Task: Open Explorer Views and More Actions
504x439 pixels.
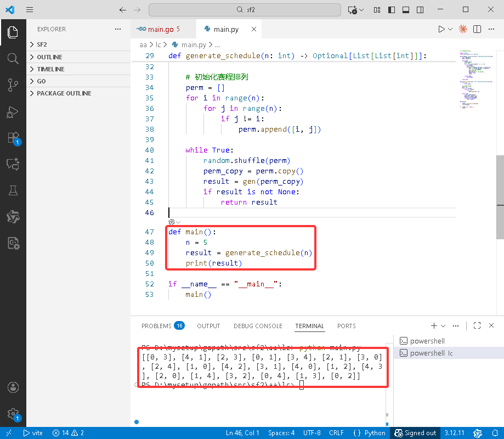Action: tap(118, 29)
